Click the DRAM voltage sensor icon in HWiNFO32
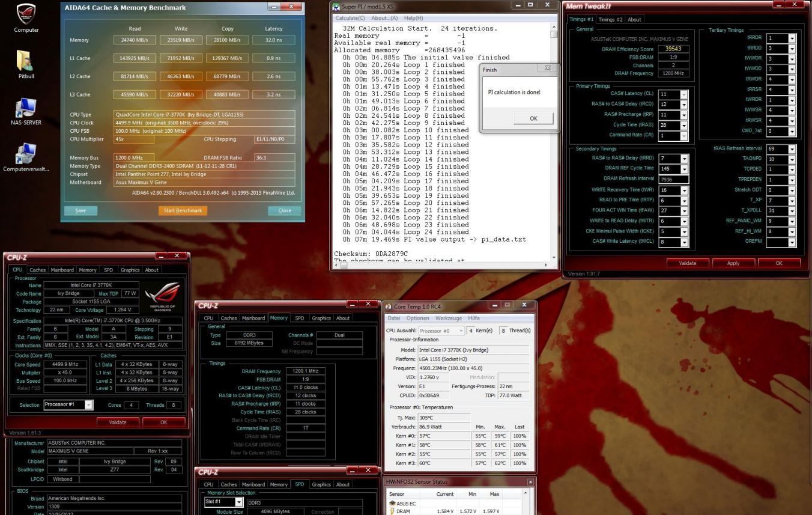The image size is (812, 515). click(x=393, y=511)
